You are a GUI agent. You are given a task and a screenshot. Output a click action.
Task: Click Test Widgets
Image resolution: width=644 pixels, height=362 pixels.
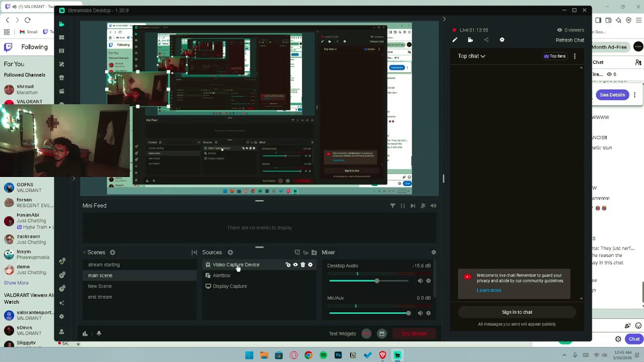[x=342, y=334]
